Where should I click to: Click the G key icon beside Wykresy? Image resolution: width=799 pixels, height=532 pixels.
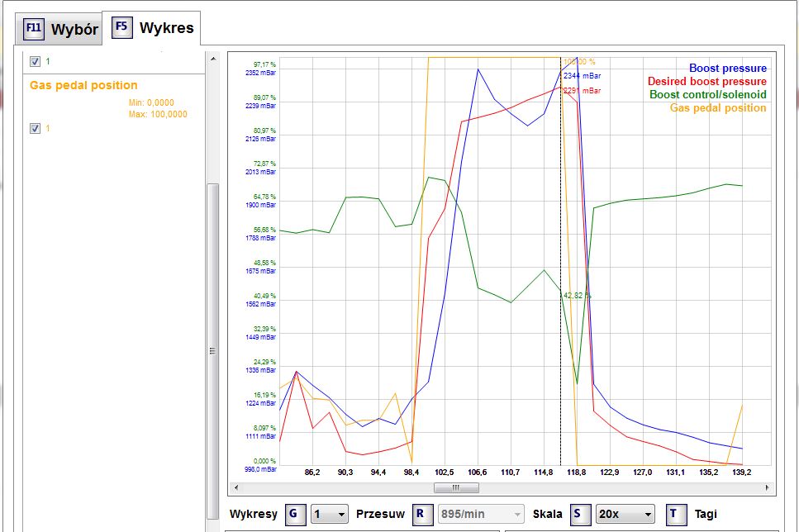(293, 514)
